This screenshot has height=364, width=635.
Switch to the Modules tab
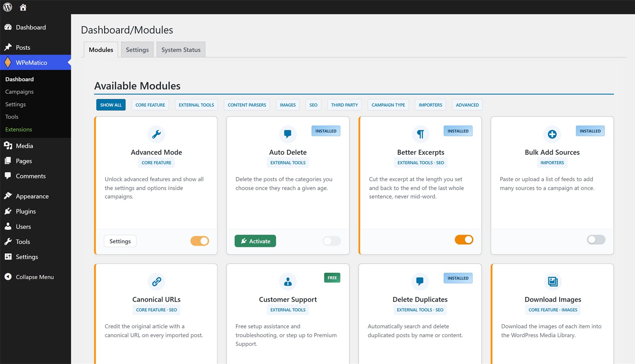click(101, 50)
